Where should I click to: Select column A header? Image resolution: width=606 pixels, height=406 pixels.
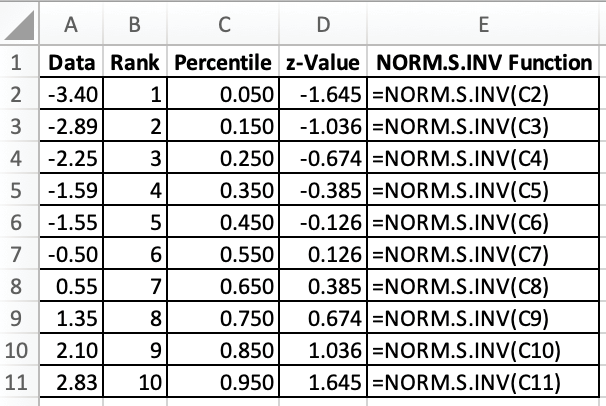(71, 21)
